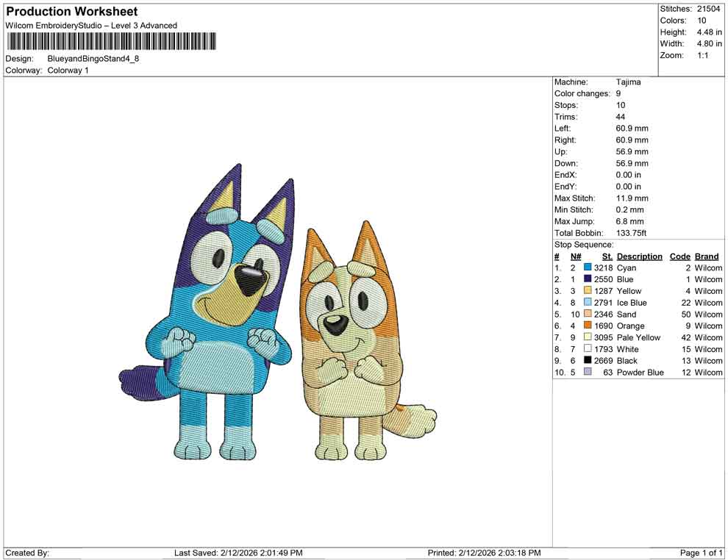This screenshot has width=728, height=560.
Task: Click the Description column header
Action: click(x=640, y=256)
